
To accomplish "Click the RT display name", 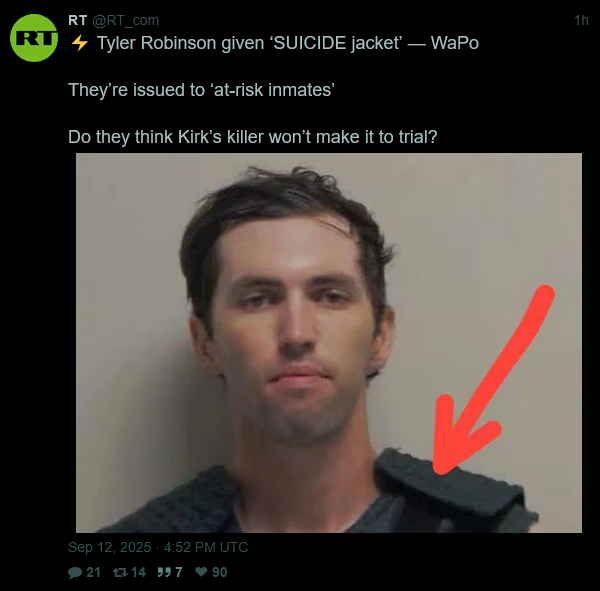I will pyautogui.click(x=77, y=20).
